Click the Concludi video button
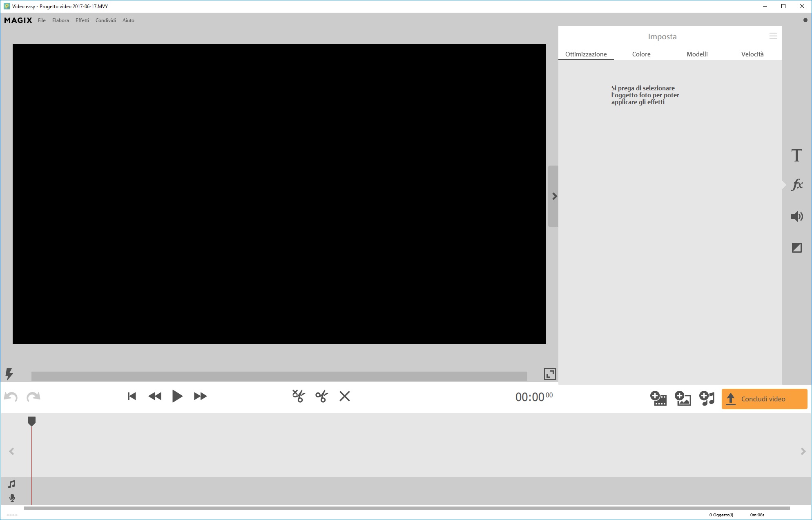Image resolution: width=812 pixels, height=520 pixels. click(x=764, y=399)
